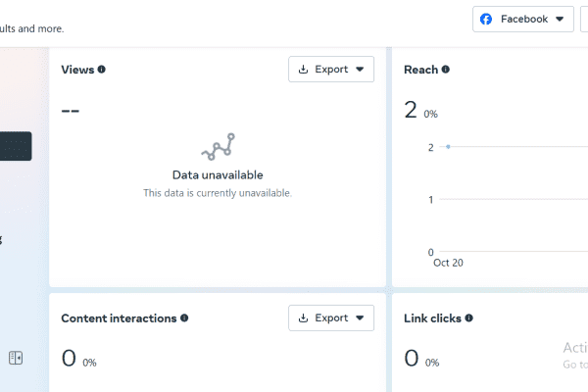Click the Views heading

tap(77, 70)
